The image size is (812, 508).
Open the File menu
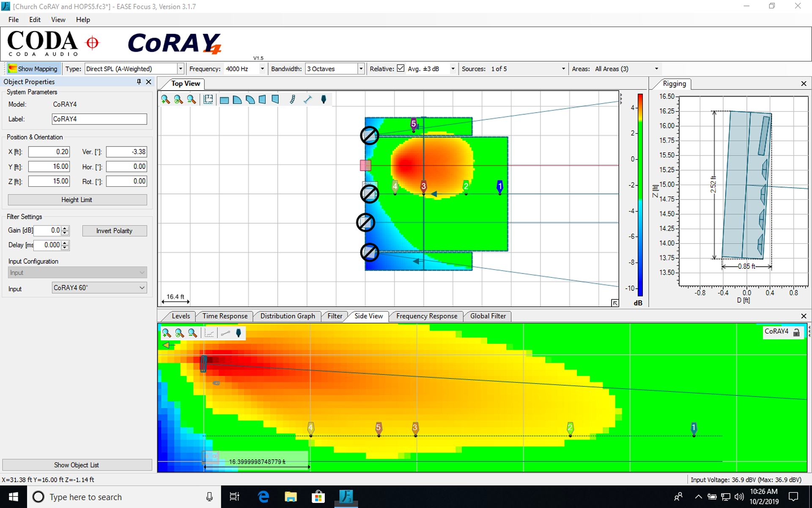tap(14, 19)
